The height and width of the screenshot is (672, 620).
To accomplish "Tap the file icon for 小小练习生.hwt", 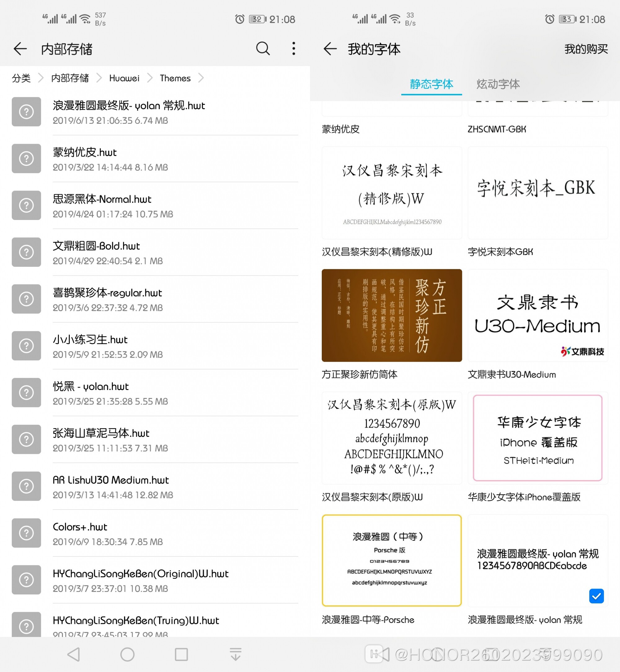I will (26, 346).
